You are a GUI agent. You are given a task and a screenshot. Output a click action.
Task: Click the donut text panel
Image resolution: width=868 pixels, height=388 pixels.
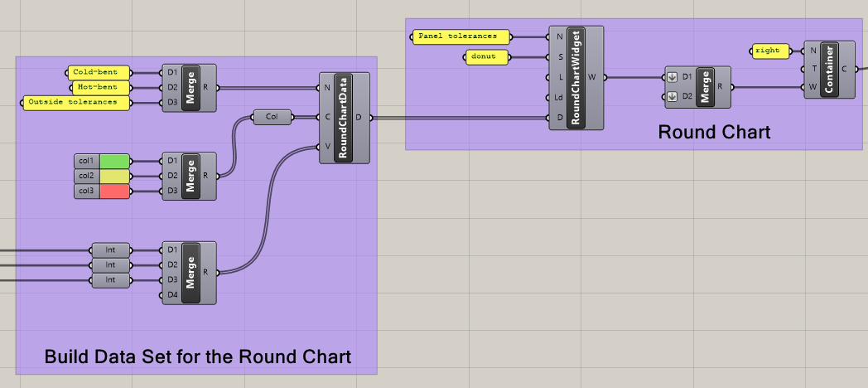point(485,57)
